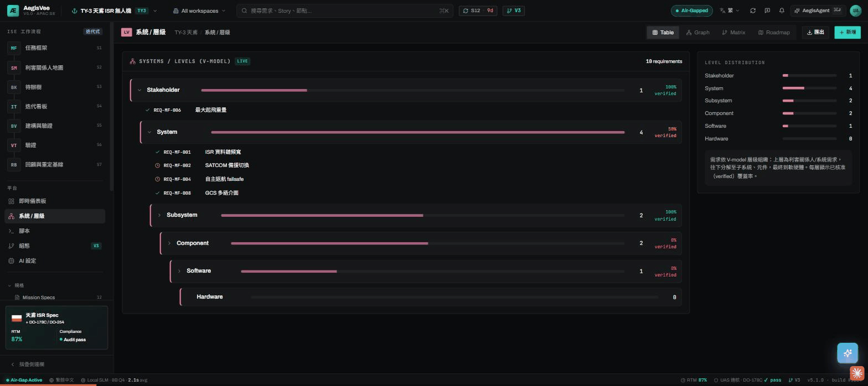Screen dimensions: 868x386
Task: Open the TY-3 天鳶 project dropdown
Action: 115,11
